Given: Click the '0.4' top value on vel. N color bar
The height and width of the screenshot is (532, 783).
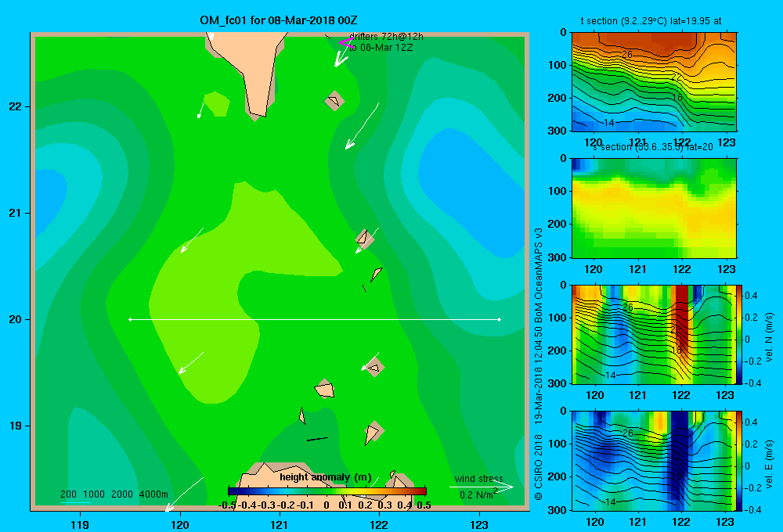Looking at the screenshot, I should 751,296.
